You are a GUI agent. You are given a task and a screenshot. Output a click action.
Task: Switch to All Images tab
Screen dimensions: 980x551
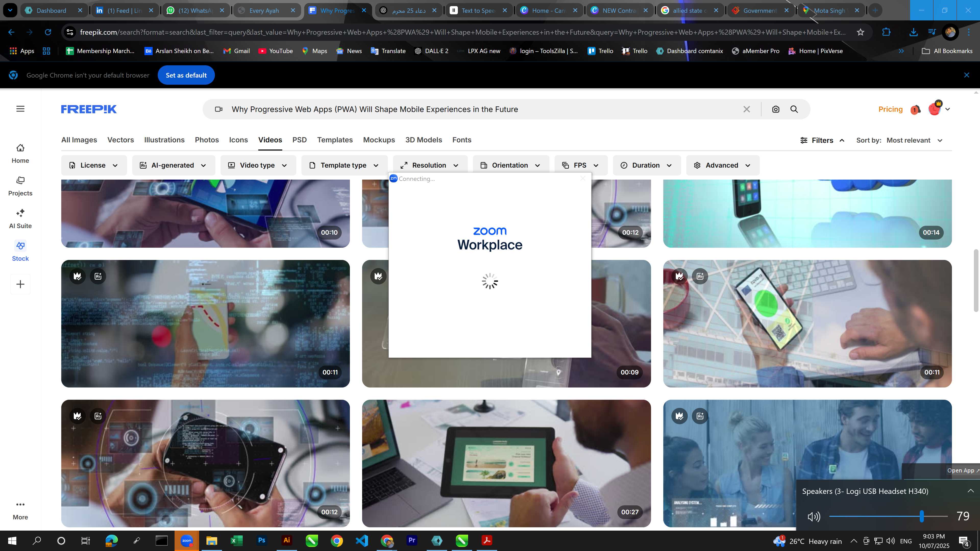79,140
